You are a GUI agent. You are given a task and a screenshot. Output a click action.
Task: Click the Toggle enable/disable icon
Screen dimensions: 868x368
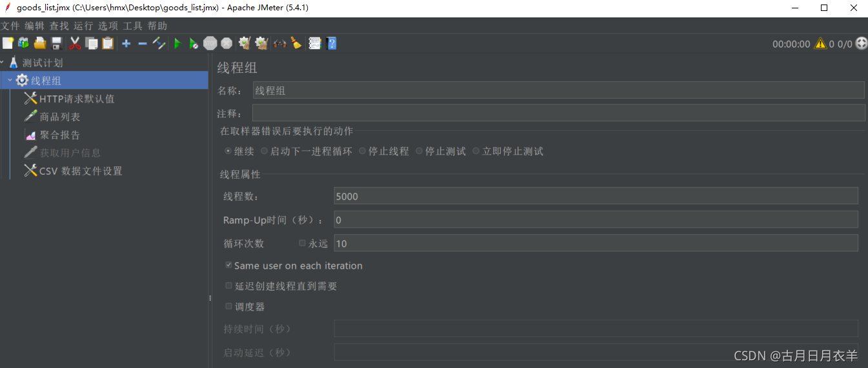(159, 43)
